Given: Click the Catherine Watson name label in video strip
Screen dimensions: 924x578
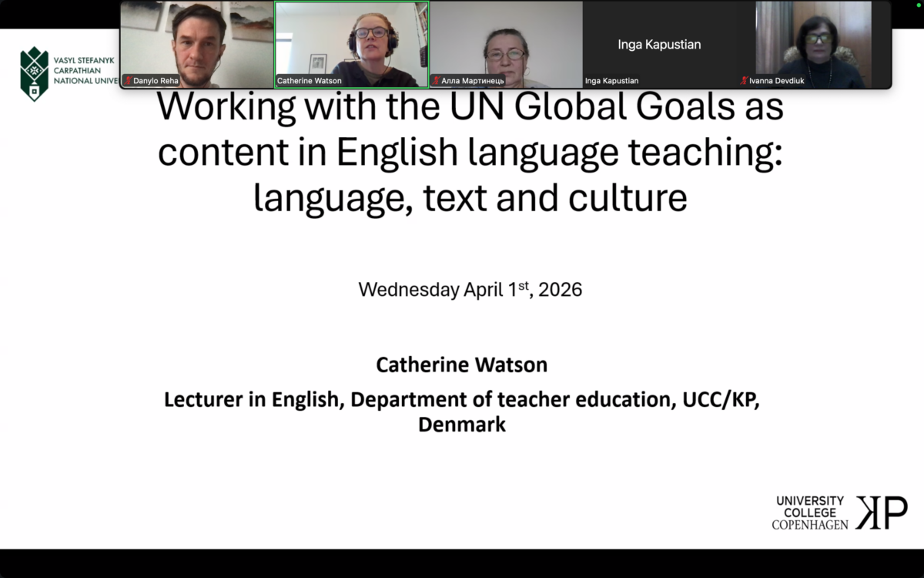Looking at the screenshot, I should [310, 81].
